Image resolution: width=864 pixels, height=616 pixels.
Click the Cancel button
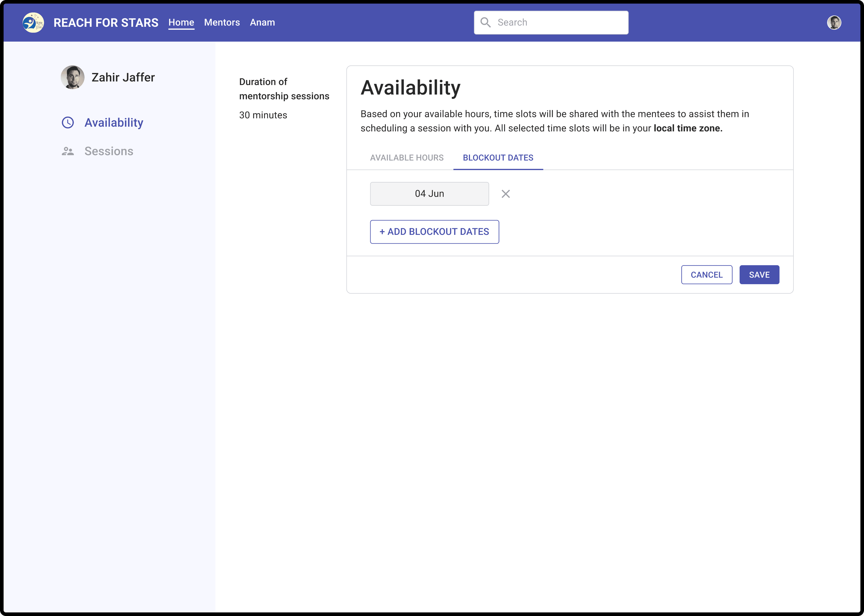click(x=706, y=275)
